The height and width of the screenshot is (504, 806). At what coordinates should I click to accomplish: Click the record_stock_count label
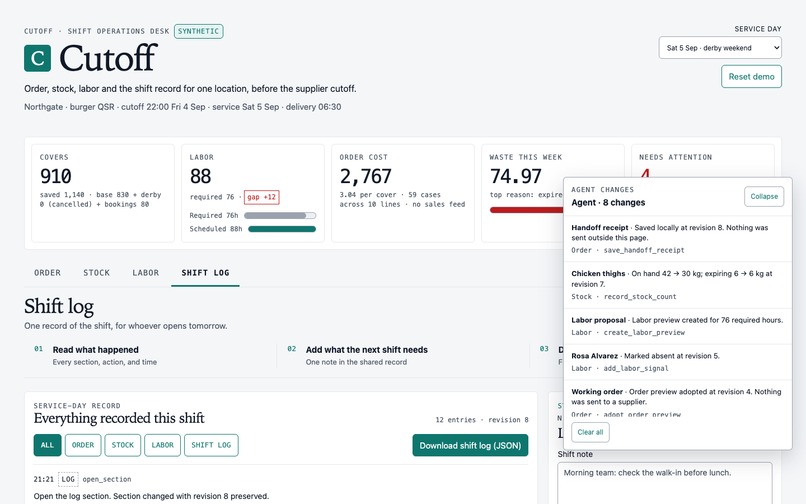[640, 297]
